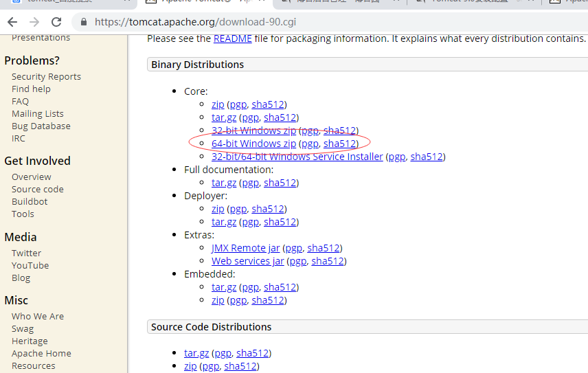Open Apache Home sidebar link

(x=41, y=354)
